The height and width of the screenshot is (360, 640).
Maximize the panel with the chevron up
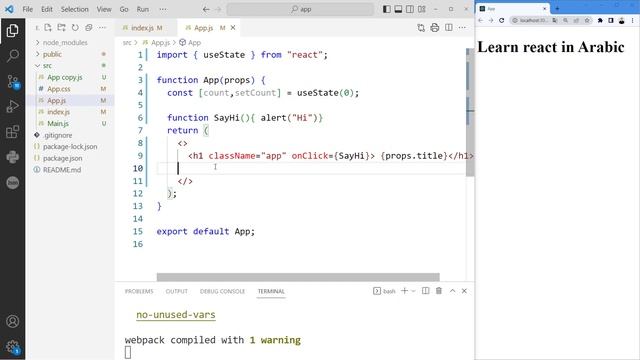point(453,291)
